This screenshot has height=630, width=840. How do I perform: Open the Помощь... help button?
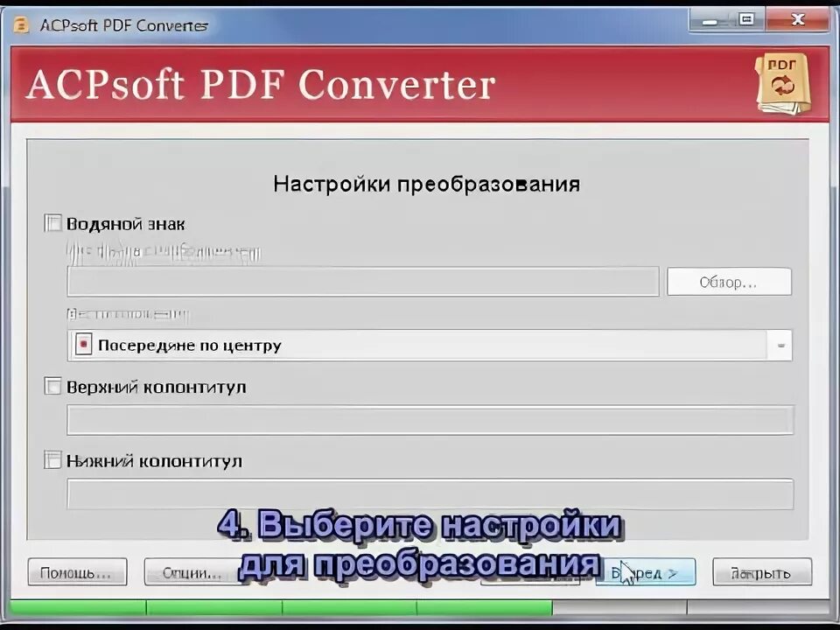(77, 572)
